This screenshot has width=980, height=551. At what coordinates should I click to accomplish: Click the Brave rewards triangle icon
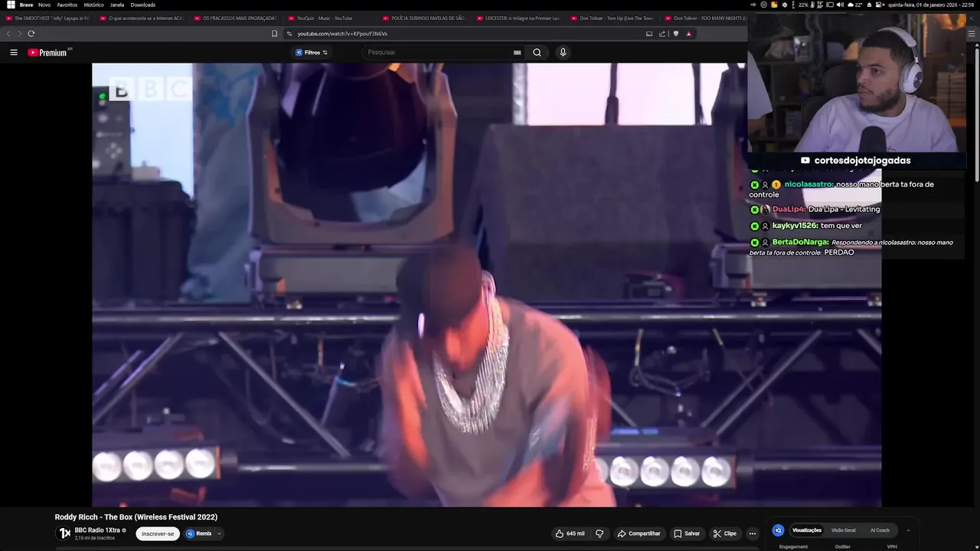point(689,34)
